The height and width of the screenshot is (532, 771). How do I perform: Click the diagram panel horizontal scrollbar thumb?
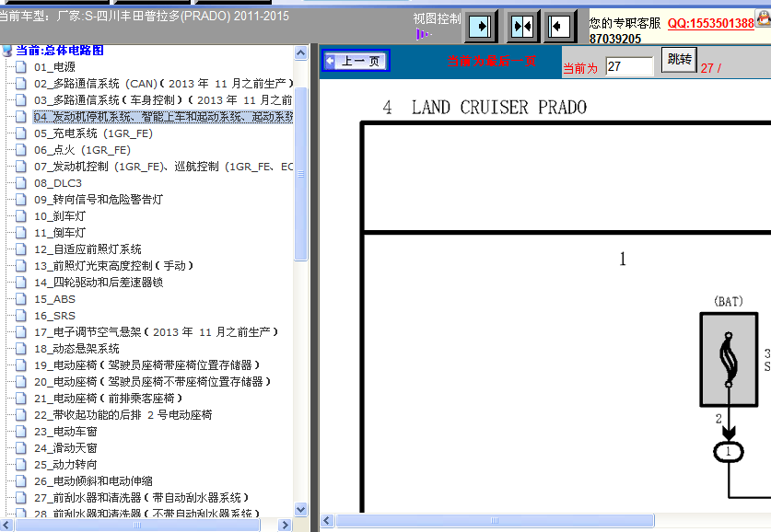click(495, 521)
